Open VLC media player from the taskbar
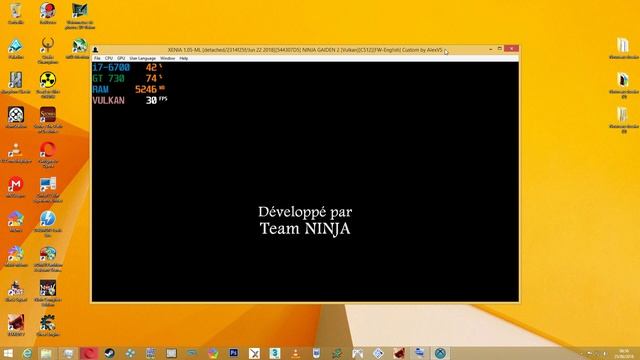Image resolution: width=640 pixels, height=360 pixels. click(x=296, y=353)
